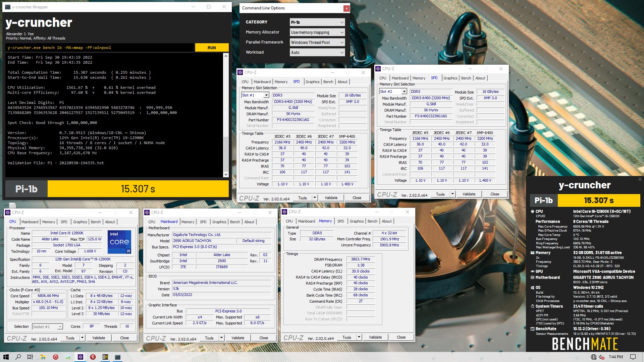Open the Windows Start menu
Screen dimensions: 644x362
(6, 357)
